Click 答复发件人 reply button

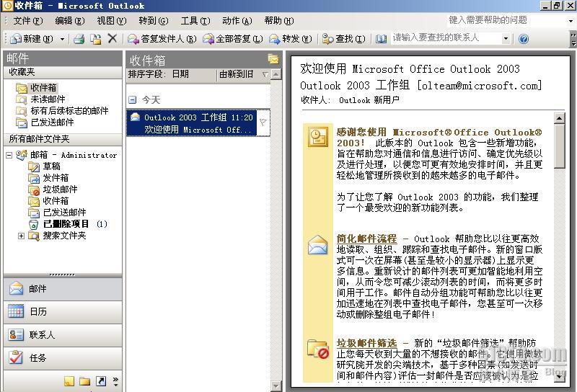(162, 39)
